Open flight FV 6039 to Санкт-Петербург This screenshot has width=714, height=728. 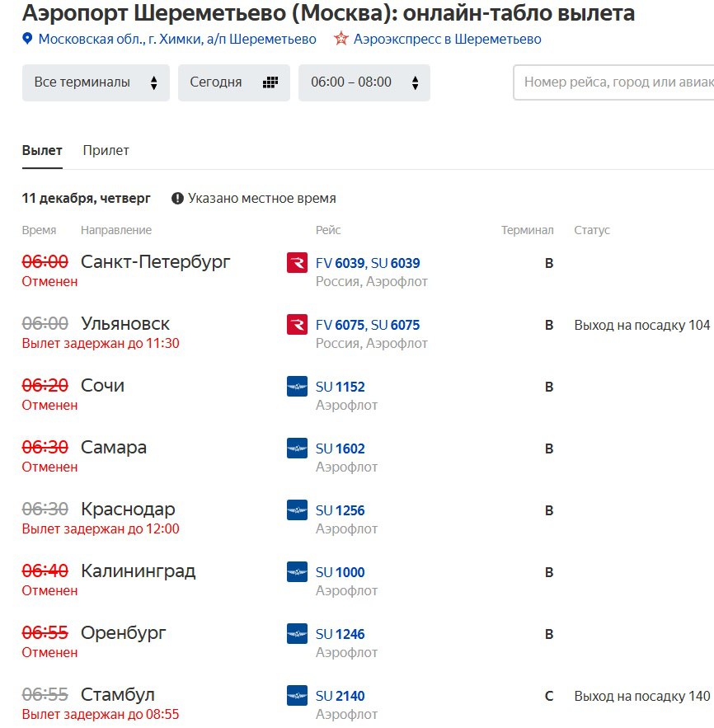coord(340,263)
